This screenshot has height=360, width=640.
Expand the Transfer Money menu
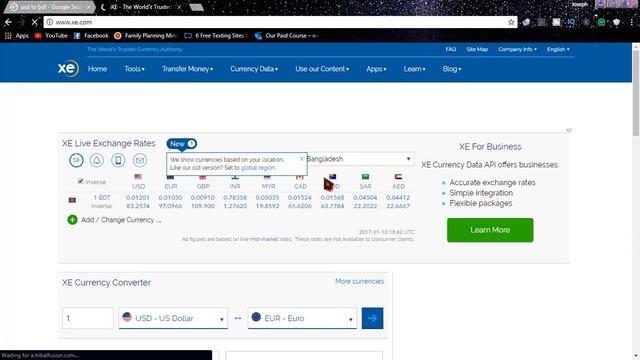pyautogui.click(x=187, y=69)
